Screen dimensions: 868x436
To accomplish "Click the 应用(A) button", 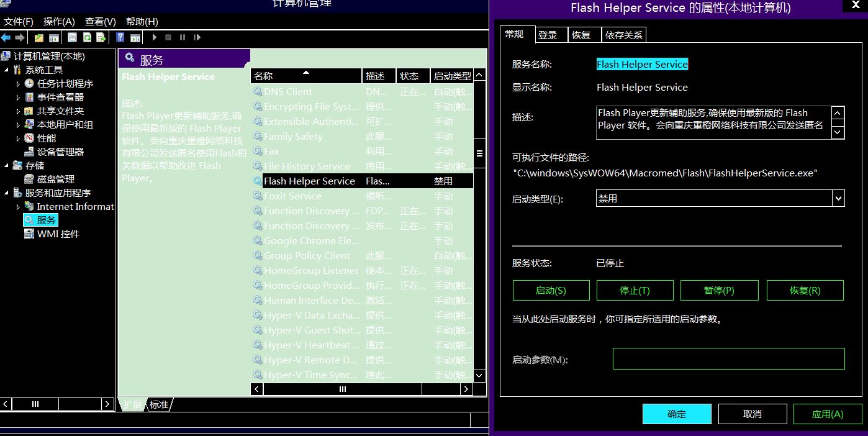I will click(828, 414).
